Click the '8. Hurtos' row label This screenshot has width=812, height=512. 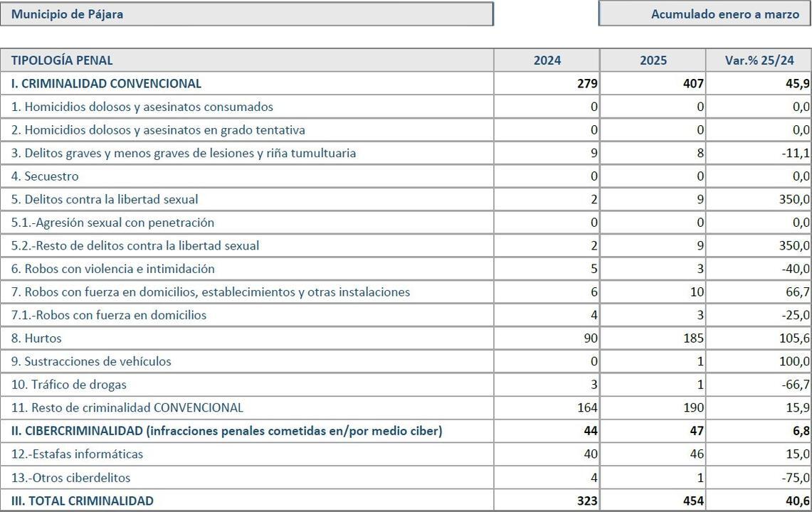(36, 338)
